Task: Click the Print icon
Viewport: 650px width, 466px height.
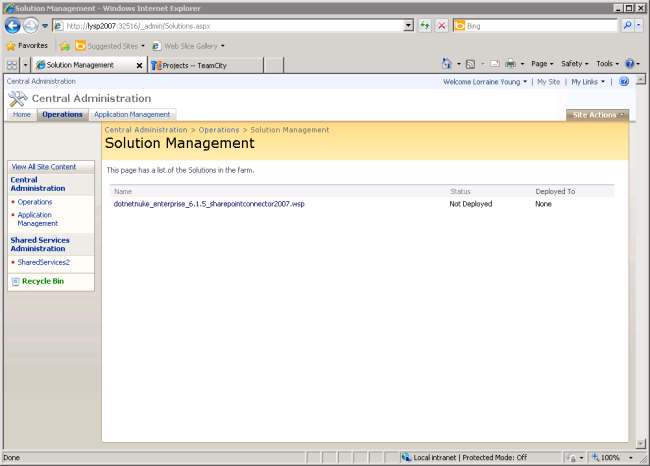Action: click(511, 64)
